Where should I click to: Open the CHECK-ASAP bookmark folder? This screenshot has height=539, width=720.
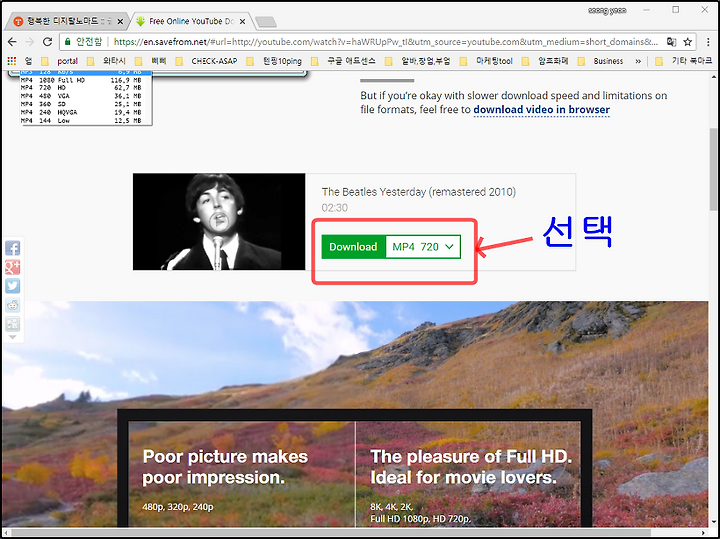[207, 61]
